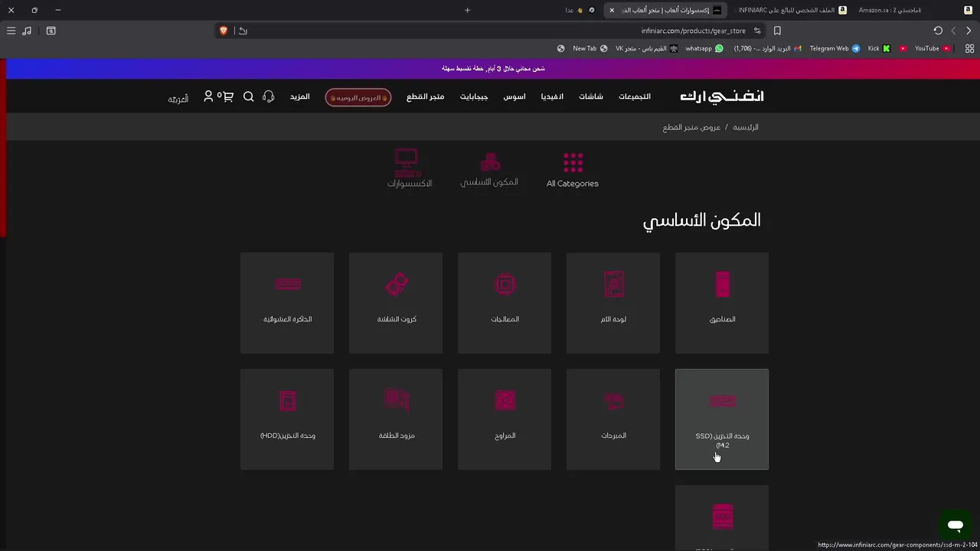980x551 pixels.
Task: Select the الاكسسوارات accessories filter icon
Action: (x=407, y=162)
